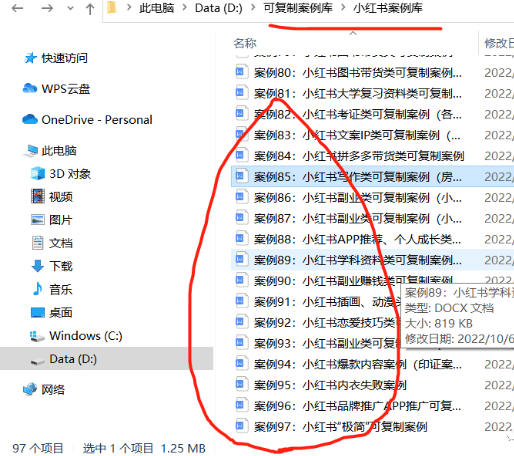Click the 桌面 desktop icon
Viewport: 514px width, 456px height.
38,312
